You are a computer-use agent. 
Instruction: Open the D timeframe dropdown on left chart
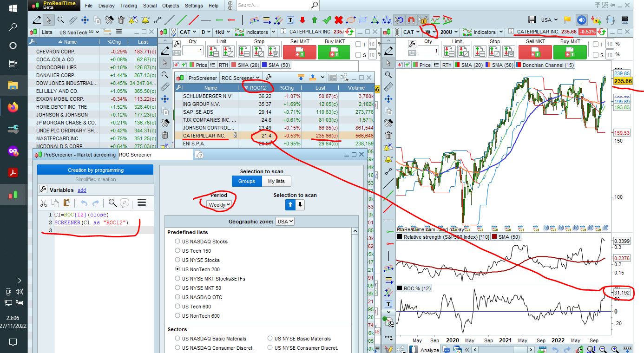click(205, 32)
